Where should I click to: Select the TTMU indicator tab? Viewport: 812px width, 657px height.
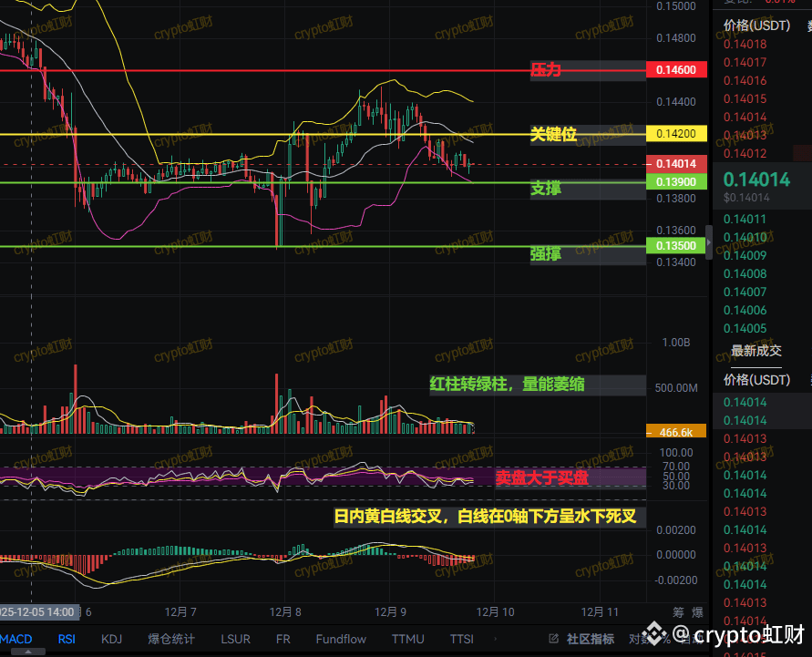pos(407,640)
